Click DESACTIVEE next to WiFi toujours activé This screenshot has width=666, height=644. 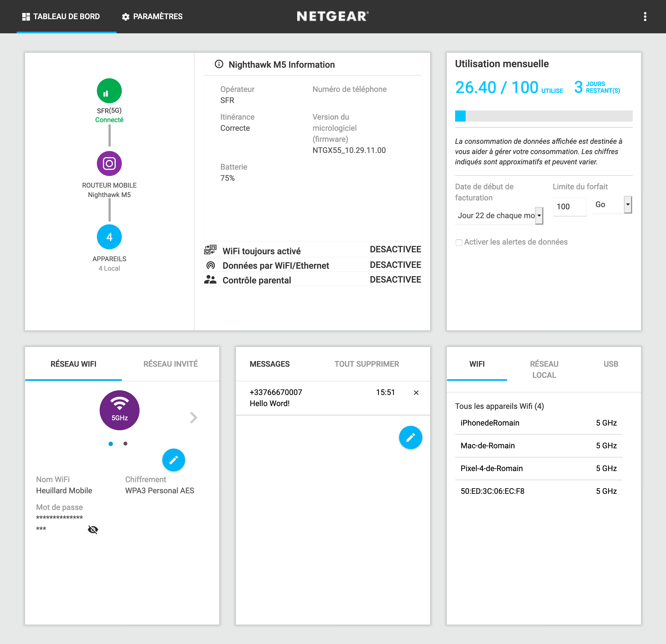(x=395, y=250)
